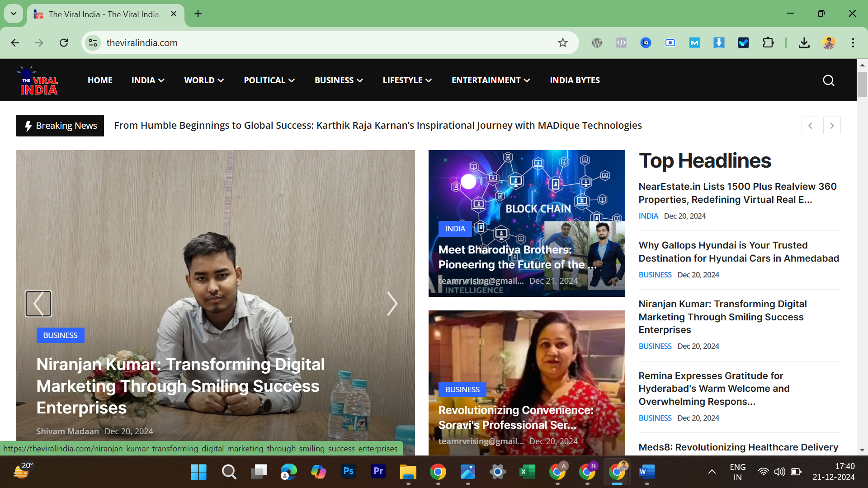Open the Extensions puzzle piece menu
This screenshot has height=488, width=868.
pos(768,43)
